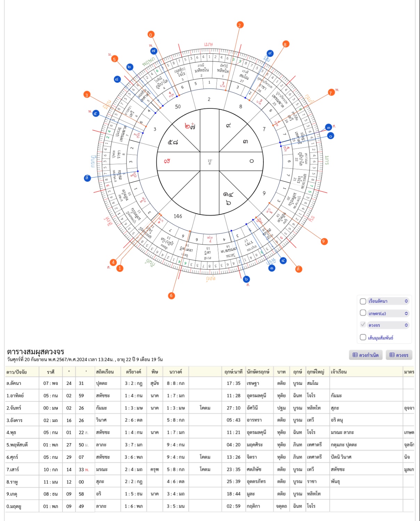Click orange planet marker 3
The image size is (420, 521).
(x=87, y=94)
